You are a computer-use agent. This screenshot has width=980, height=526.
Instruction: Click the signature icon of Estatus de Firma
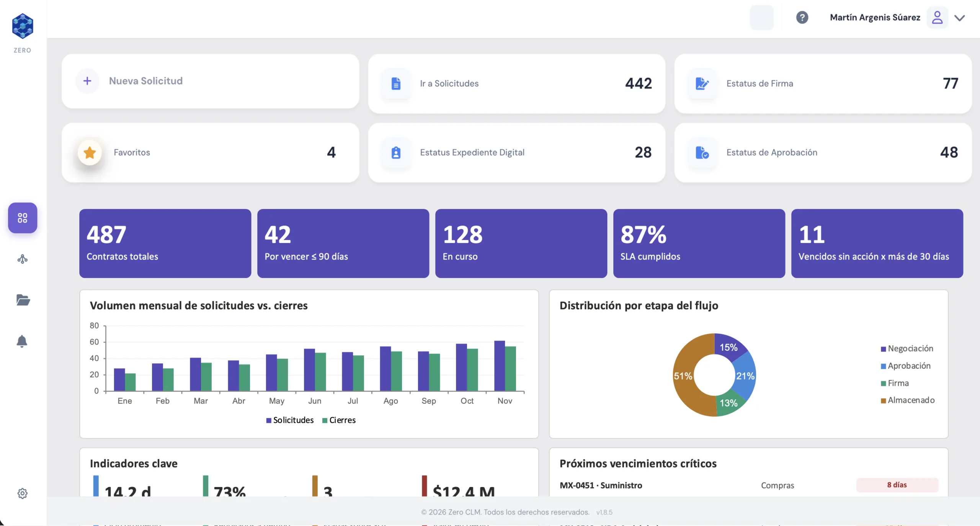[x=702, y=83]
